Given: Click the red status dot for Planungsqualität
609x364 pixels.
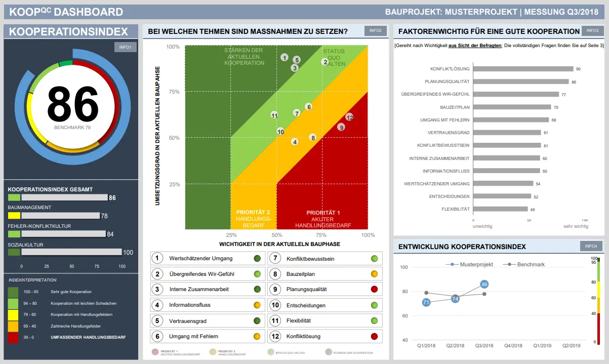Looking at the screenshot, I should pyautogui.click(x=374, y=290).
